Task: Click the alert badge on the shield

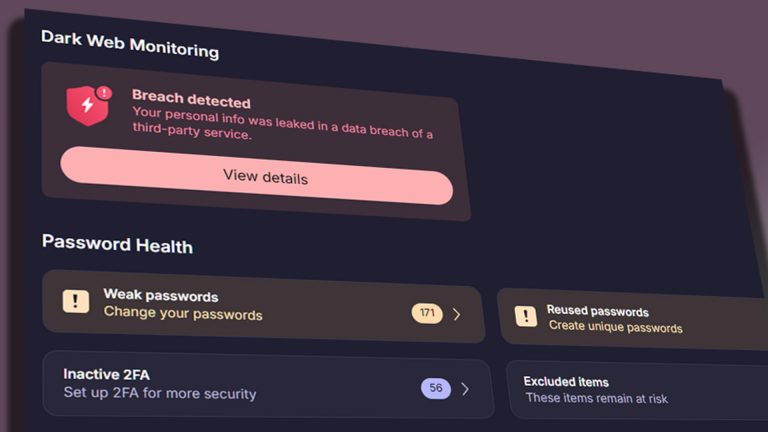Action: point(105,92)
